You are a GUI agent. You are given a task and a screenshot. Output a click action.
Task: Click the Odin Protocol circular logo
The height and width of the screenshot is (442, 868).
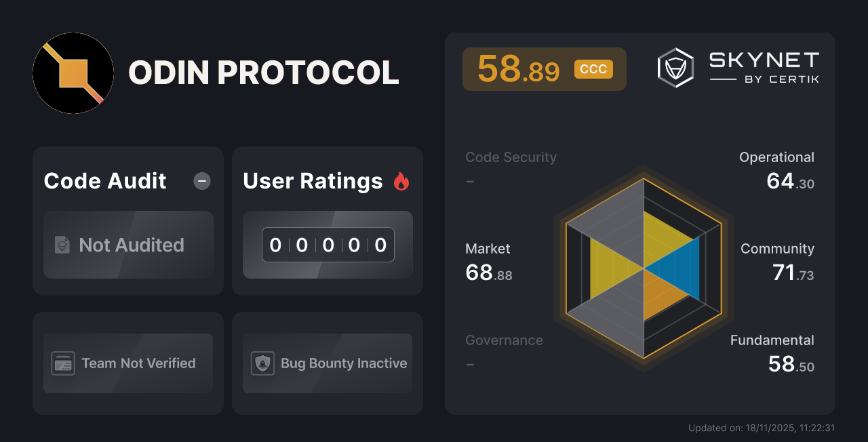(73, 72)
